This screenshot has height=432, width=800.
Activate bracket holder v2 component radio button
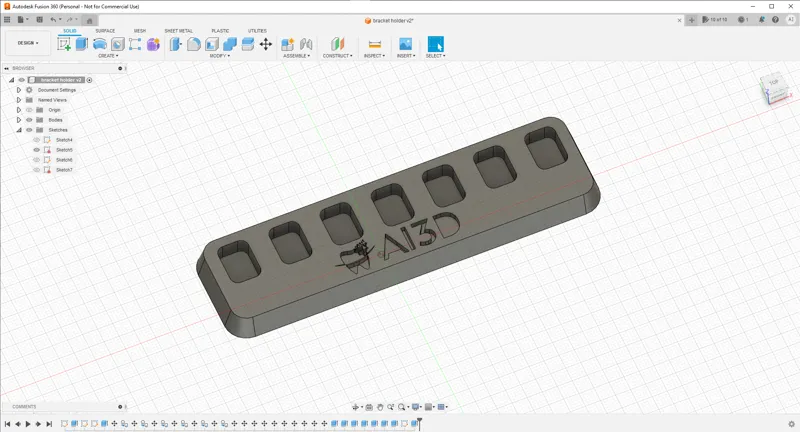[89, 80]
